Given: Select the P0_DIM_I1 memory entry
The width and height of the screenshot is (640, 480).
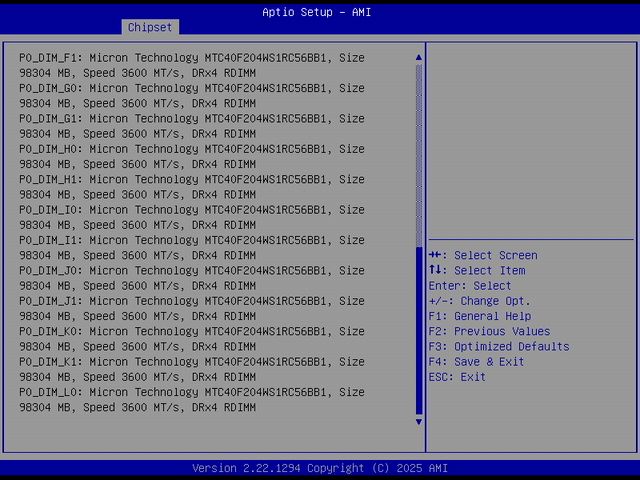Looking at the screenshot, I should point(192,248).
